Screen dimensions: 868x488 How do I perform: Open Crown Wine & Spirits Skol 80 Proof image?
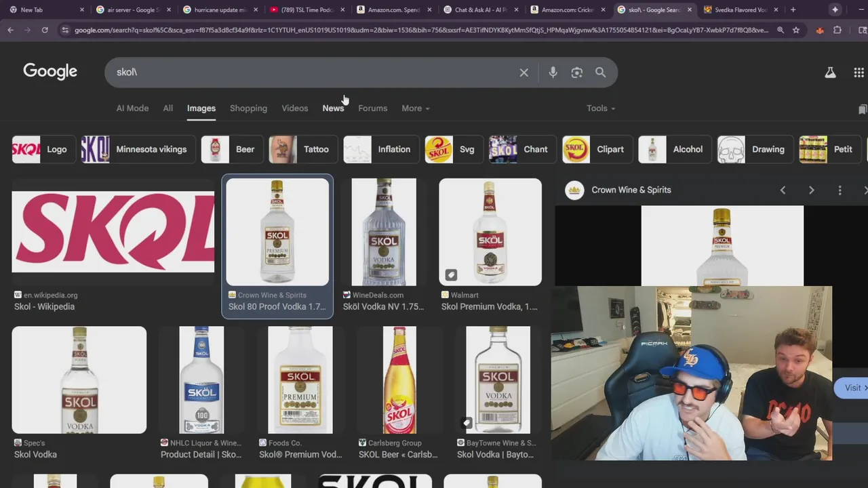tap(277, 232)
